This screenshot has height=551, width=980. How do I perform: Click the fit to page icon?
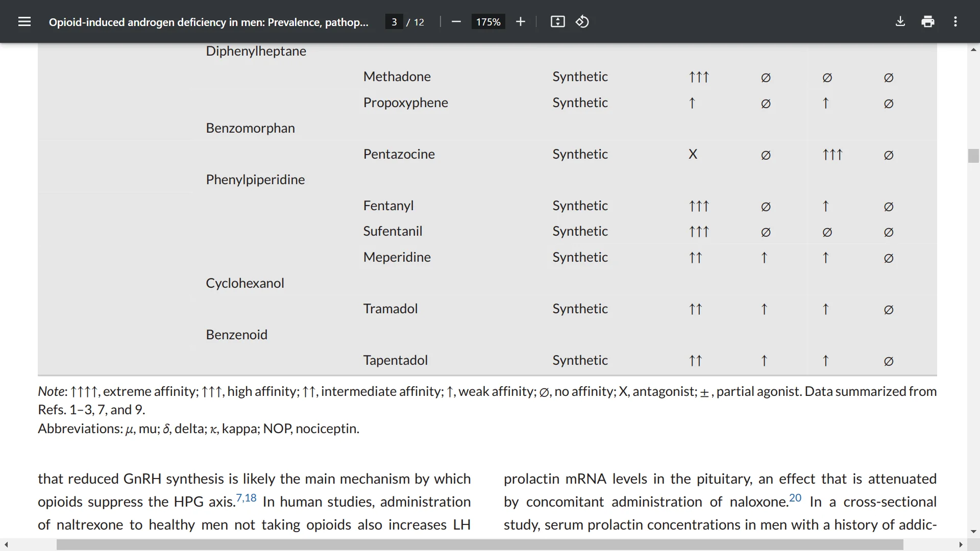click(557, 21)
